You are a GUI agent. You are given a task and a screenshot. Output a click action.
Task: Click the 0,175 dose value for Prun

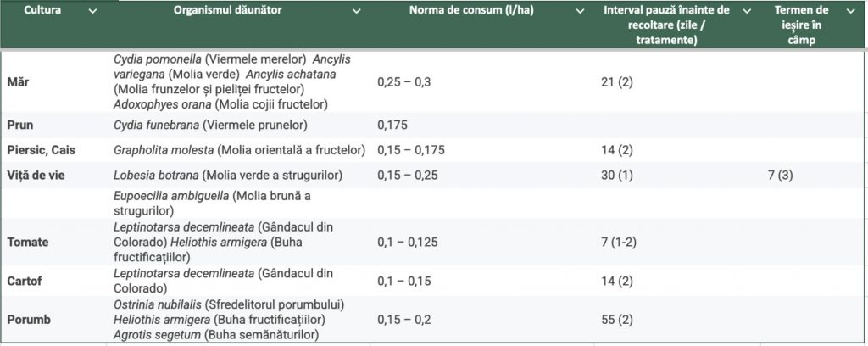point(392,125)
